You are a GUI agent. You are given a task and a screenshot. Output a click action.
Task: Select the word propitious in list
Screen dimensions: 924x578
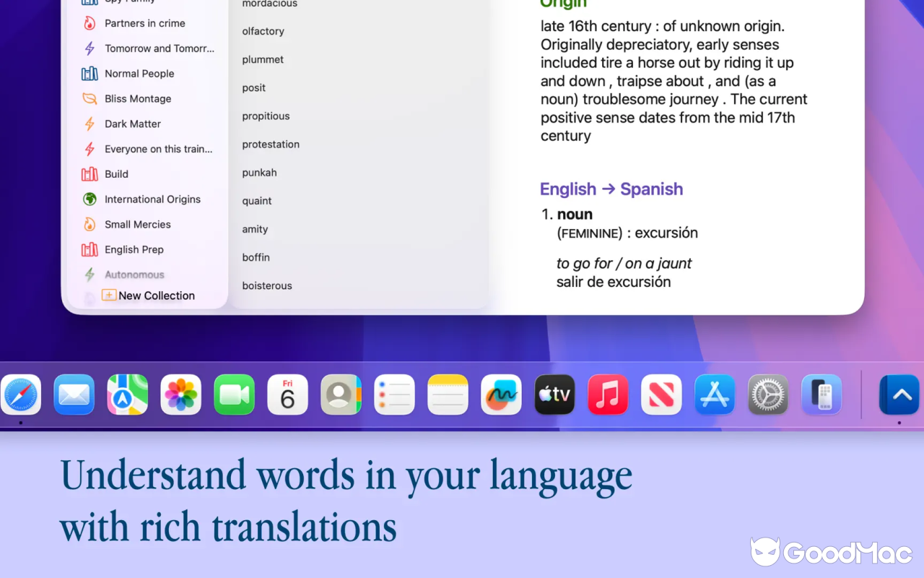coord(266,116)
